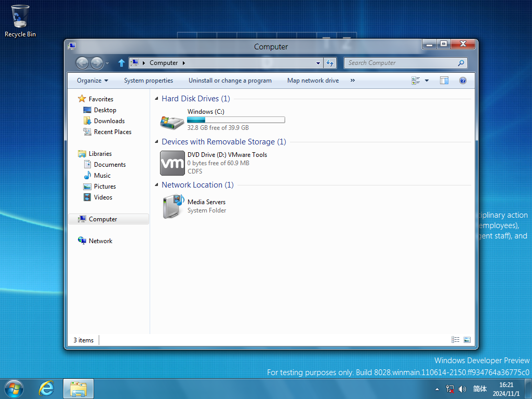
Task: Switch to Details view in status bar
Action: tap(455, 340)
